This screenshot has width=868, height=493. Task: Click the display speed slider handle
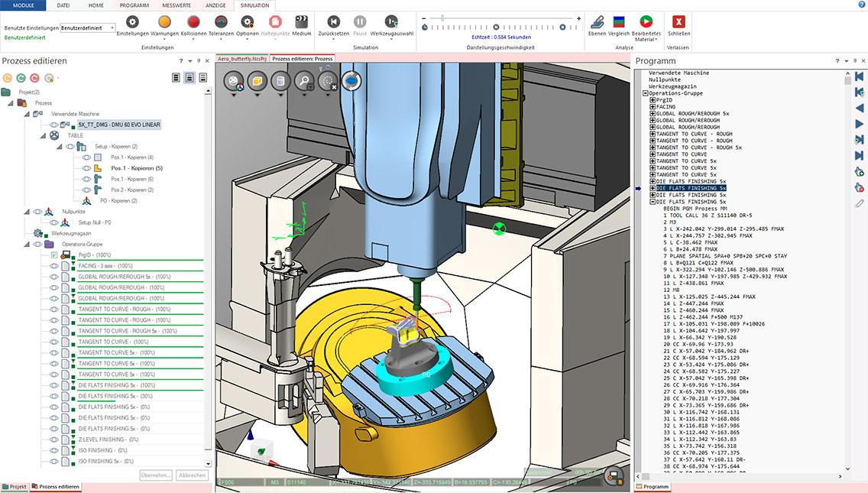(441, 17)
